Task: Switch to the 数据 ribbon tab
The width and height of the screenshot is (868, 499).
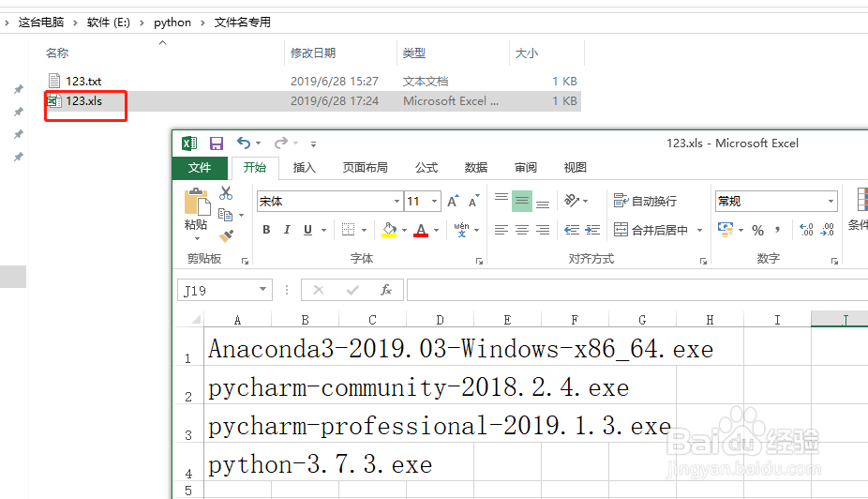Action: (476, 168)
